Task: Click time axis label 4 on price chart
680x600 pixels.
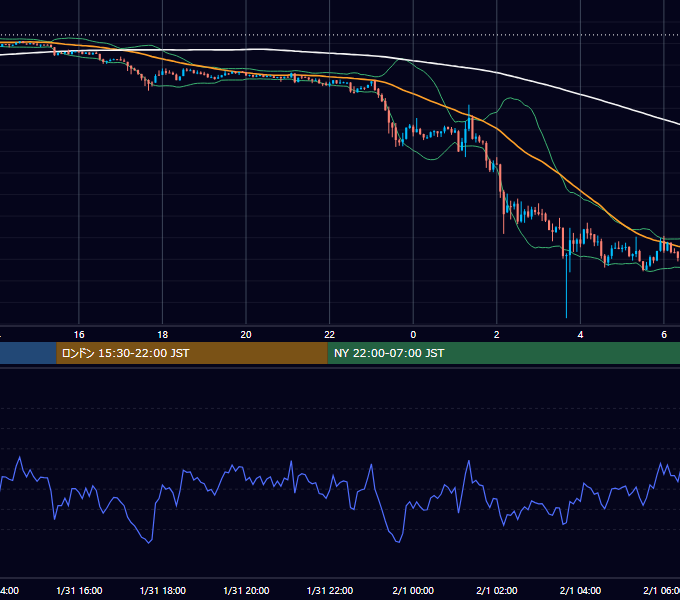Action: 580,335
